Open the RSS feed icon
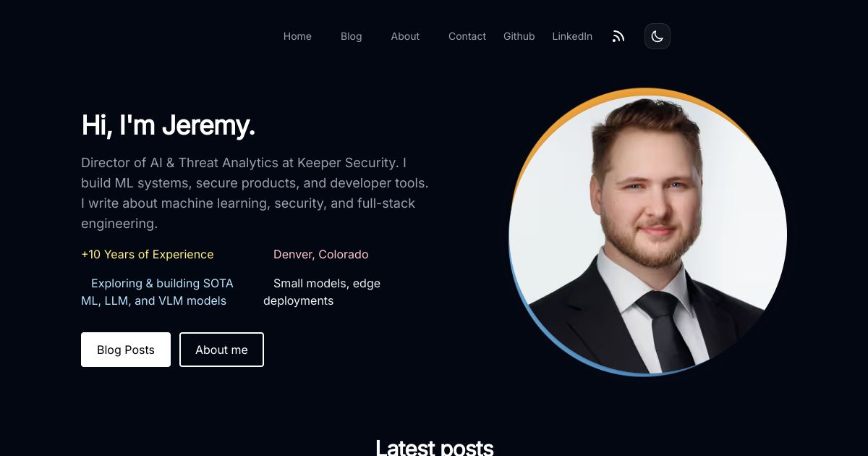This screenshot has width=868, height=456. pos(618,36)
